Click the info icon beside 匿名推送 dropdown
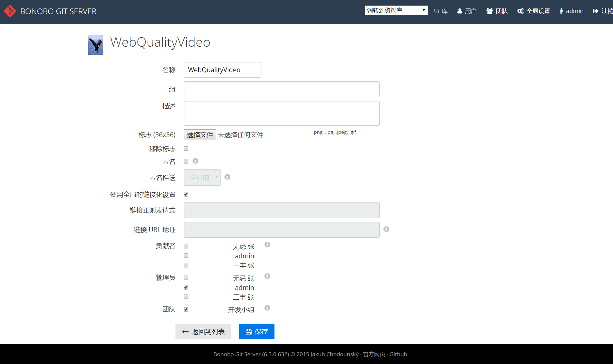This screenshot has width=613, height=364. 227,177
